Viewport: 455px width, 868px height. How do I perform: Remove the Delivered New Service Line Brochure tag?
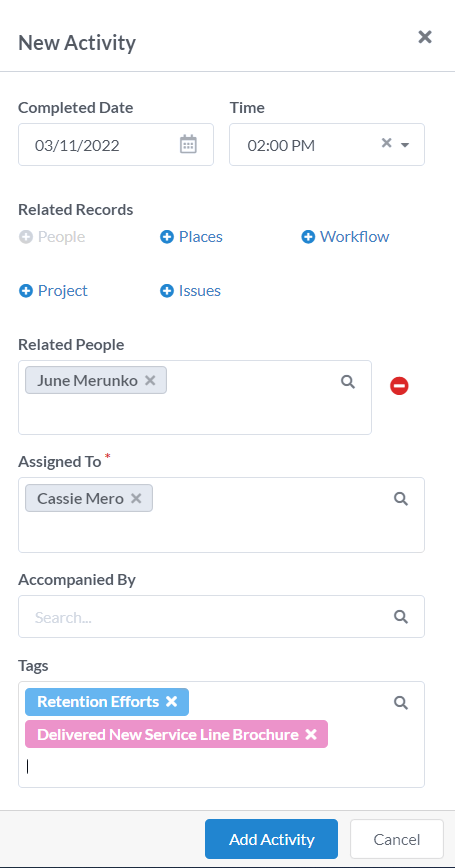pyautogui.click(x=311, y=735)
